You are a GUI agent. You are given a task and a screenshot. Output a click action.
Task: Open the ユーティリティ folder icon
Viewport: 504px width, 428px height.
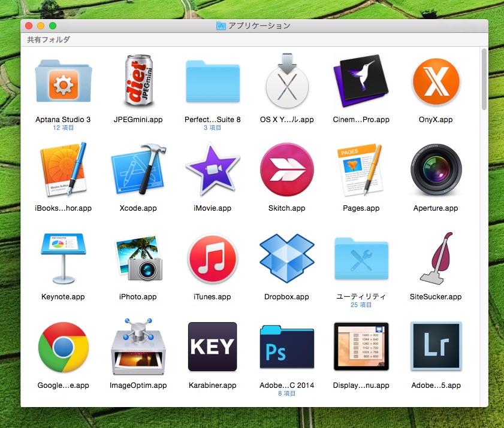coord(361,259)
